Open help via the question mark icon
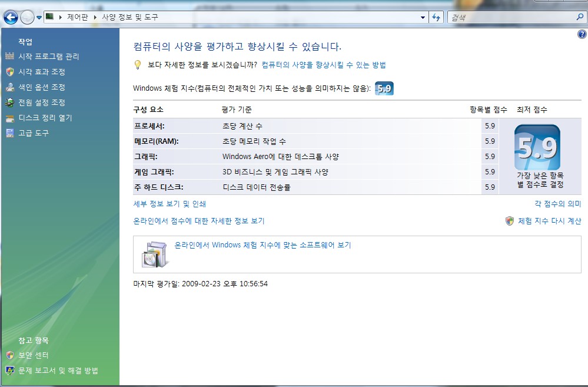The height and width of the screenshot is (387, 588). 582,35
